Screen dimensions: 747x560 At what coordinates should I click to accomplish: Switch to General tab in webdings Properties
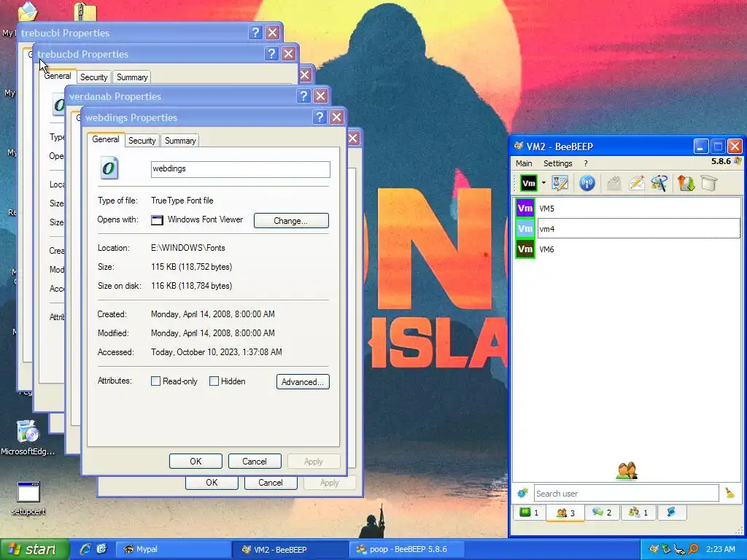click(x=105, y=139)
